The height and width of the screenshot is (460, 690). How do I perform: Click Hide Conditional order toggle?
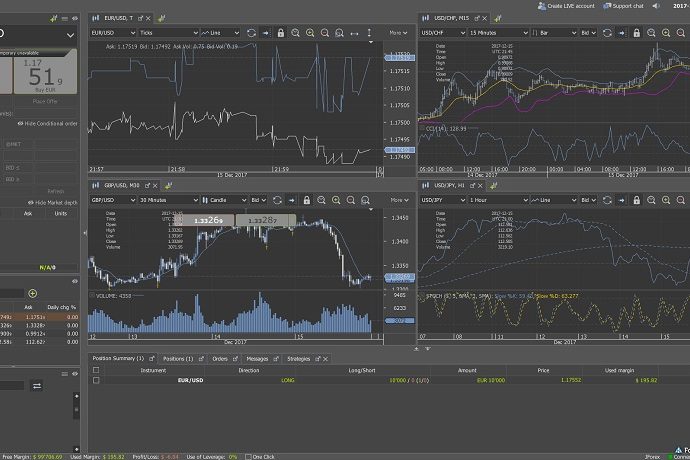click(48, 124)
